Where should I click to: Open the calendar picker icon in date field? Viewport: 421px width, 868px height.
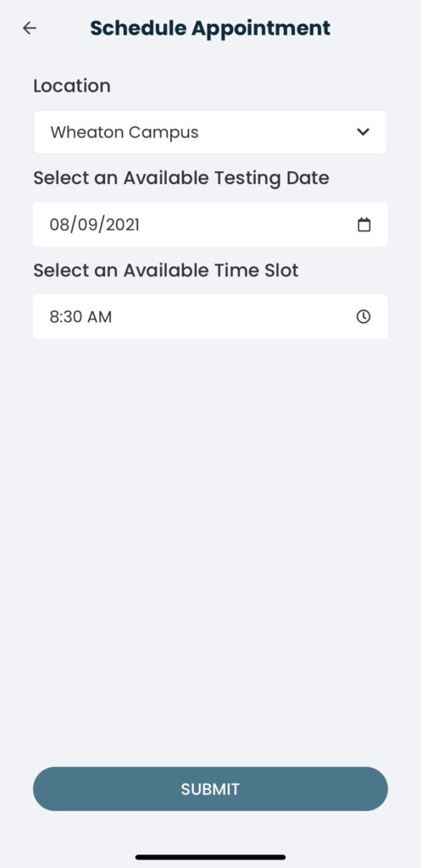click(363, 225)
